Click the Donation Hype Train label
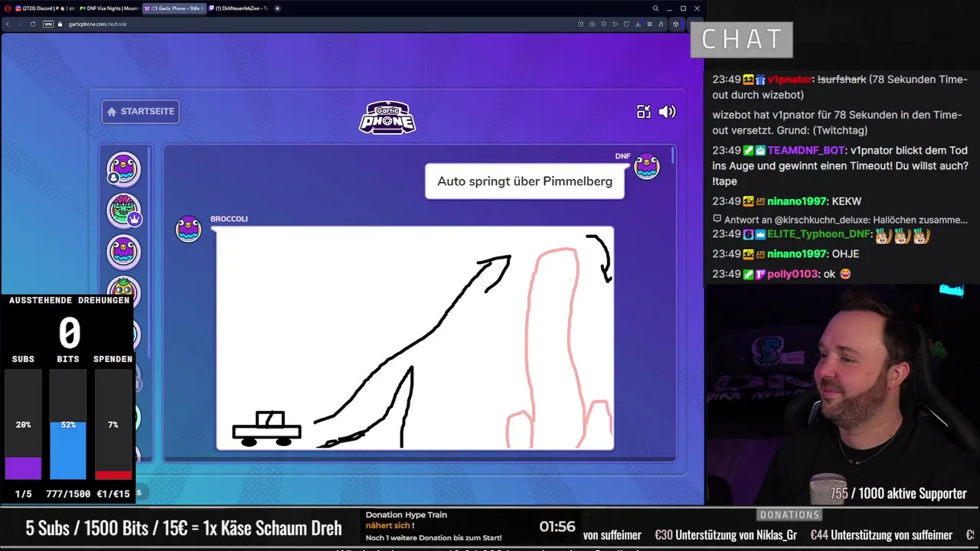 click(x=406, y=515)
